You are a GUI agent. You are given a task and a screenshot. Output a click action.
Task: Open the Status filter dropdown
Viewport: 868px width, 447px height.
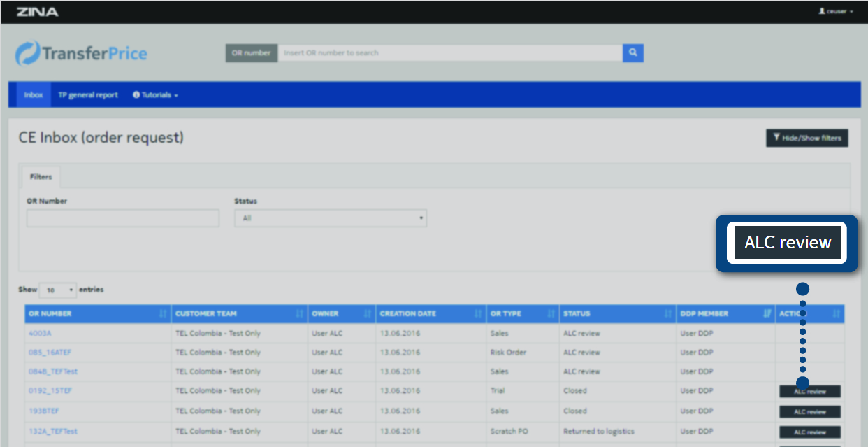[x=330, y=218]
